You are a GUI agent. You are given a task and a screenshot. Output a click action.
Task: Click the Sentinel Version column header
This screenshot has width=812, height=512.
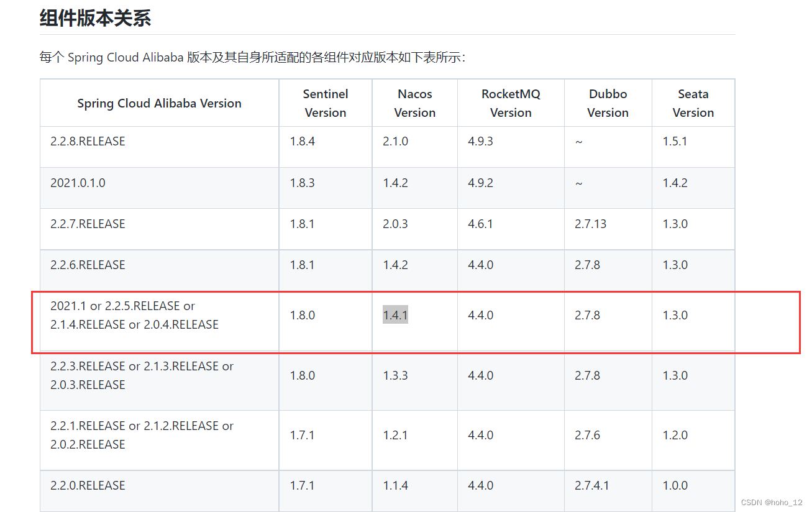pyautogui.click(x=326, y=103)
